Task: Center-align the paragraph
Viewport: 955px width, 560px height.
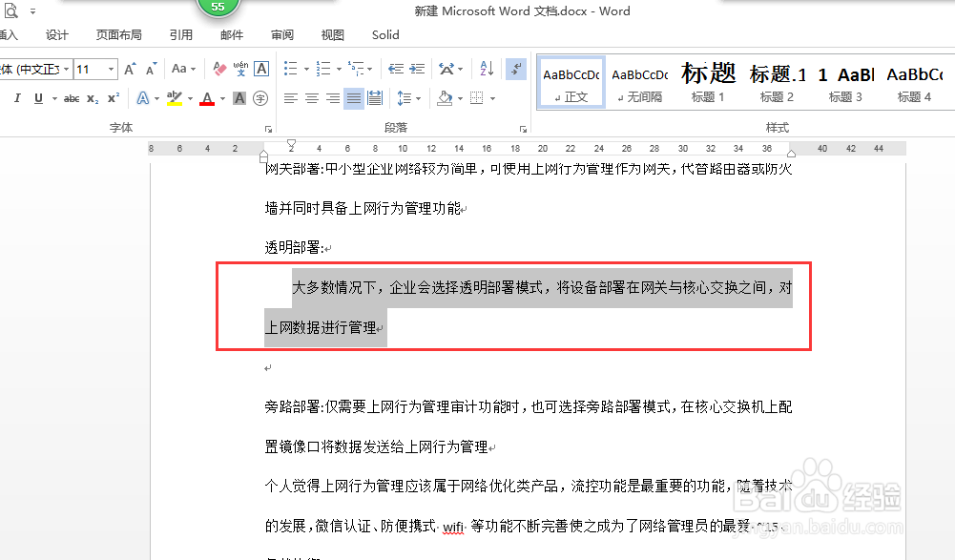Action: click(x=312, y=98)
